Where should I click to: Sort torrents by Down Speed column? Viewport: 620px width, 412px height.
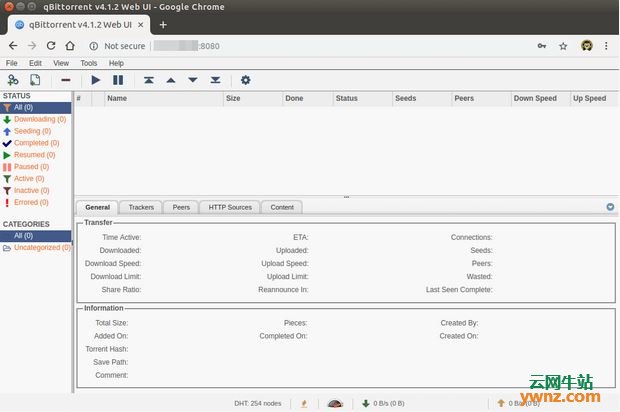pyautogui.click(x=541, y=98)
